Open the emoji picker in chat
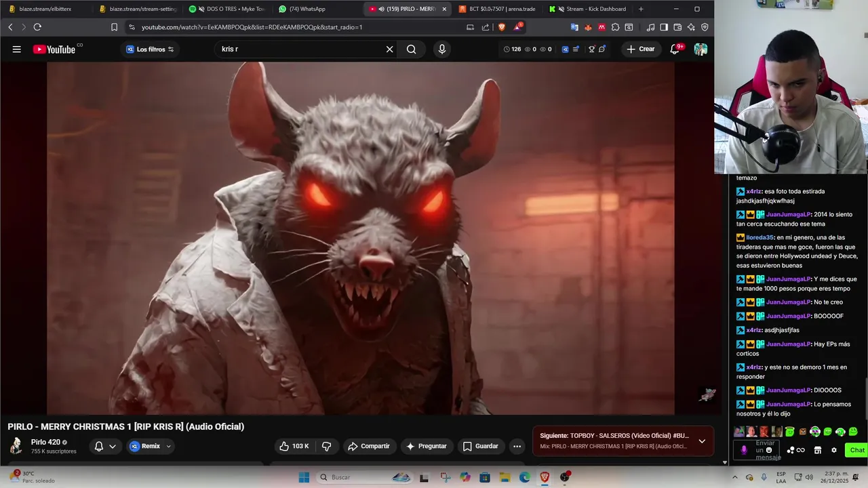Screen dimensions: 868x488 tap(769, 450)
